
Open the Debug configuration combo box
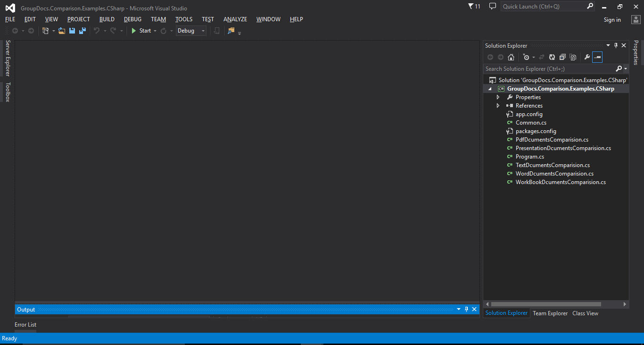pos(191,31)
